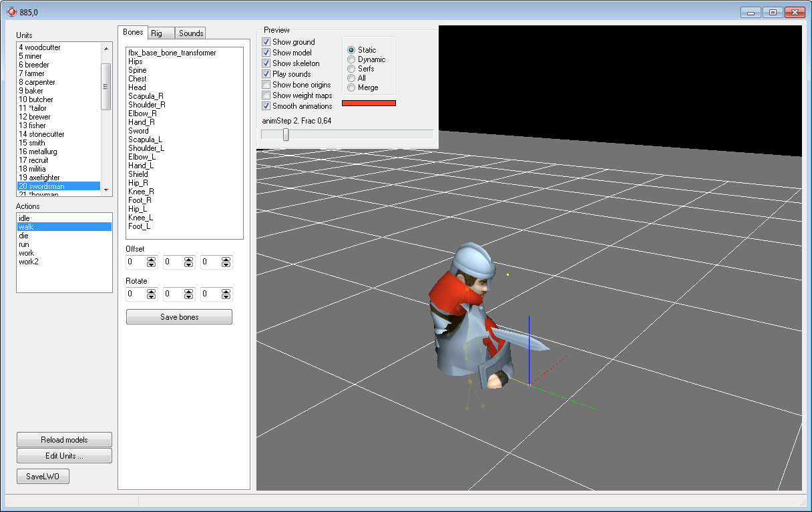Image resolution: width=812 pixels, height=512 pixels.
Task: Click the Save bones button
Action: [x=179, y=317]
